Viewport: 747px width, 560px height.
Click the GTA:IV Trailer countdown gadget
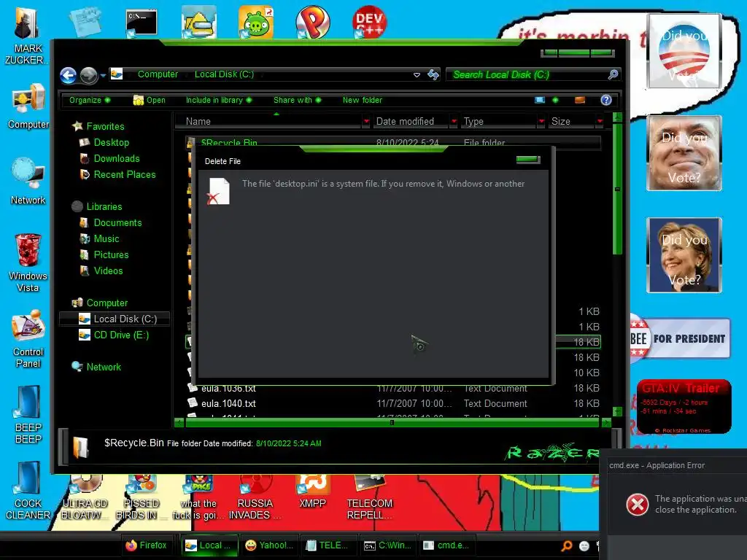tap(684, 406)
